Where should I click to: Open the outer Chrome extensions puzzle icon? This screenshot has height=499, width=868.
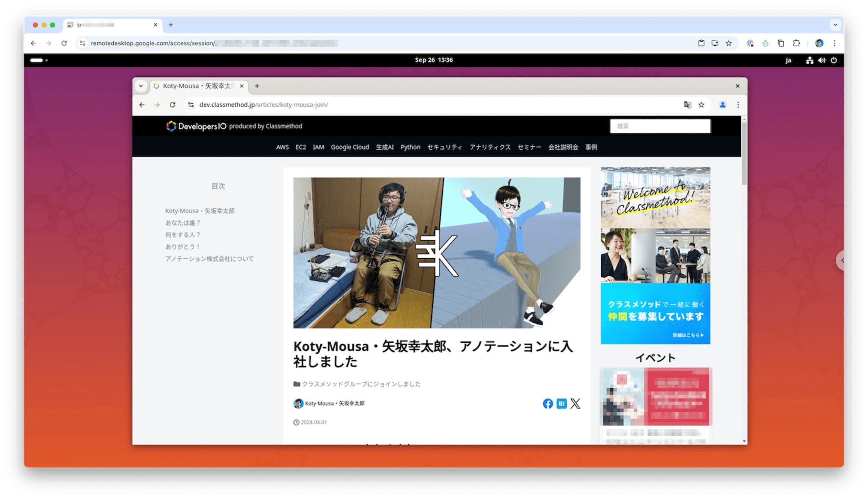(x=796, y=43)
